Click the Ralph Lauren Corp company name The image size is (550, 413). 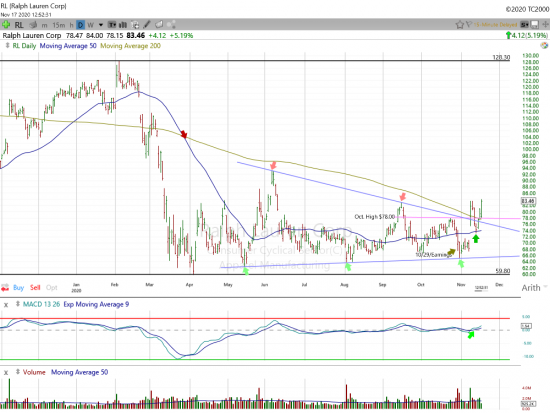point(32,35)
